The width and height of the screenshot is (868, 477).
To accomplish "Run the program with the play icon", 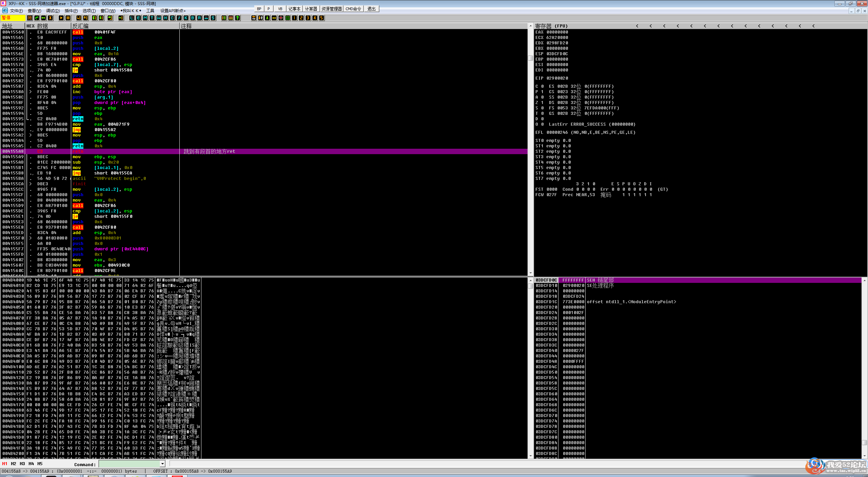I will coord(61,18).
